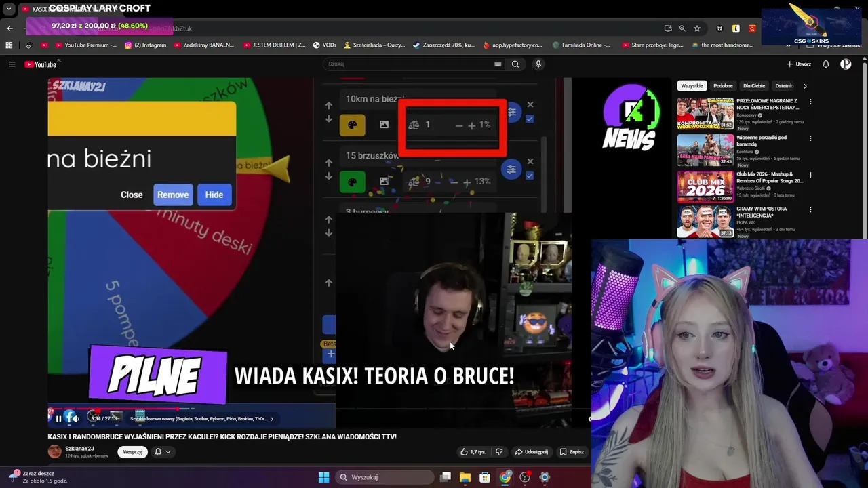Click the Wesprzyj button
Image resolution: width=868 pixels, height=488 pixels.
(132, 452)
